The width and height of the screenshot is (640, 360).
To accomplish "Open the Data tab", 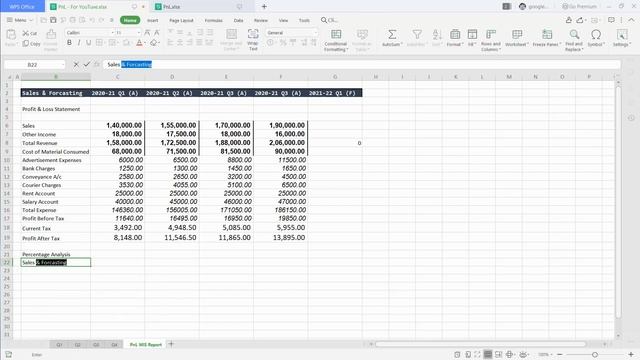I will pyautogui.click(x=239, y=20).
